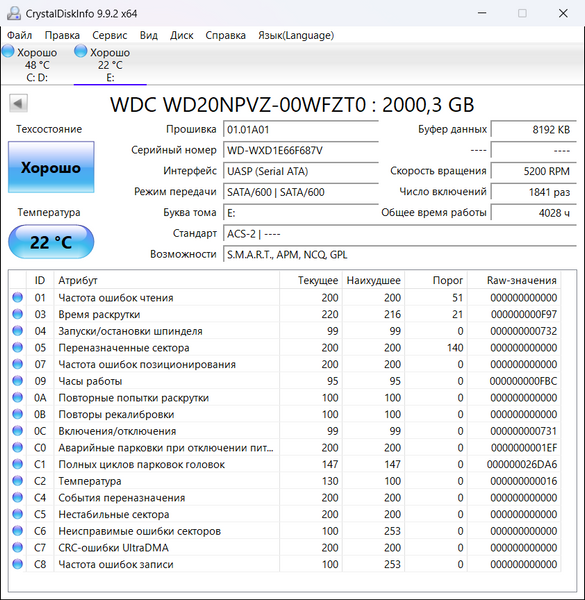This screenshot has width=585, height=600.
Task: Click status orb for attribute C0 row
Action: click(x=18, y=447)
